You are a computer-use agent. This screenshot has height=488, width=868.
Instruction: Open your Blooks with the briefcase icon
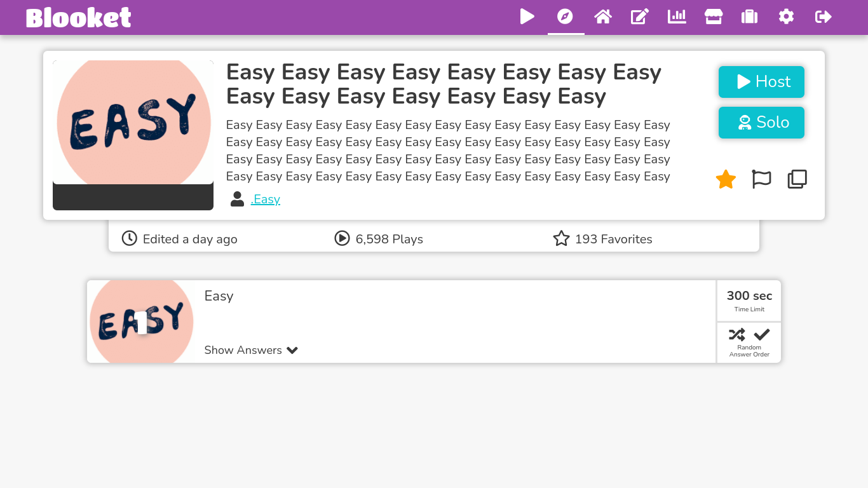point(749,17)
